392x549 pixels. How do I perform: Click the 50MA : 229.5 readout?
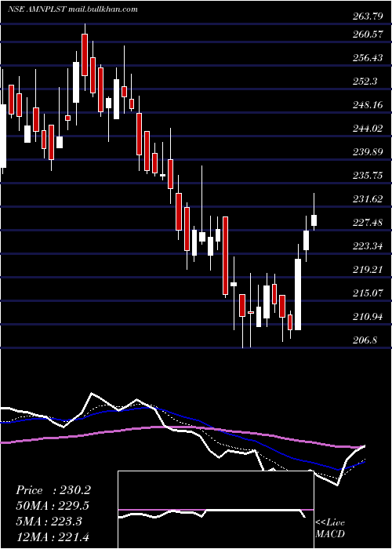click(x=52, y=506)
